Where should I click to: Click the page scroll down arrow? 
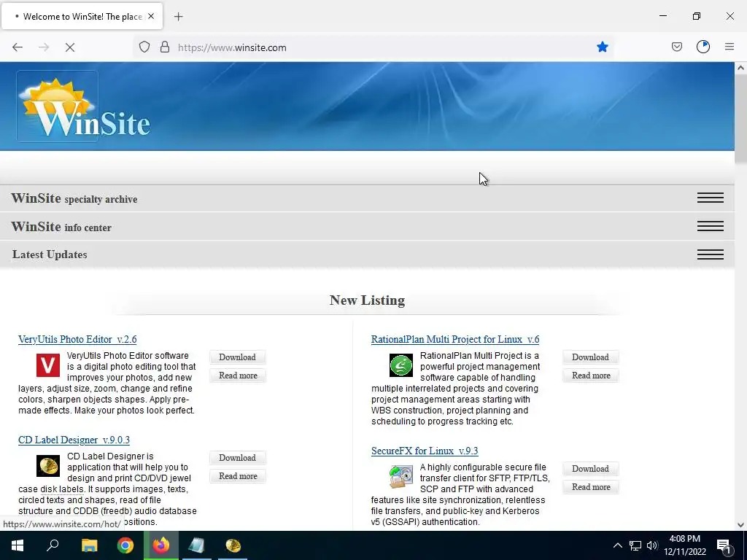(x=740, y=525)
